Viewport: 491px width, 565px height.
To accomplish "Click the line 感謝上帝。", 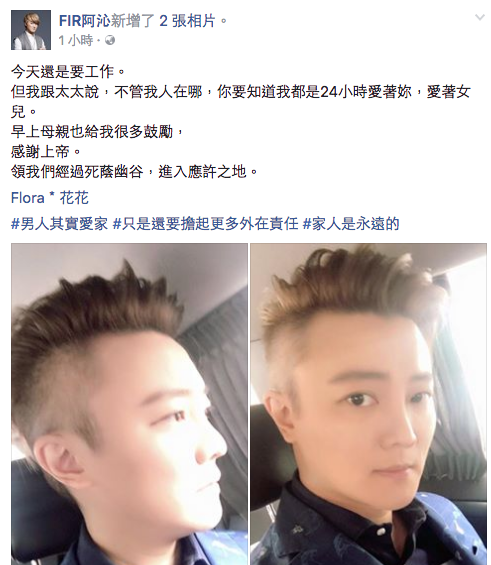I will coord(46,152).
